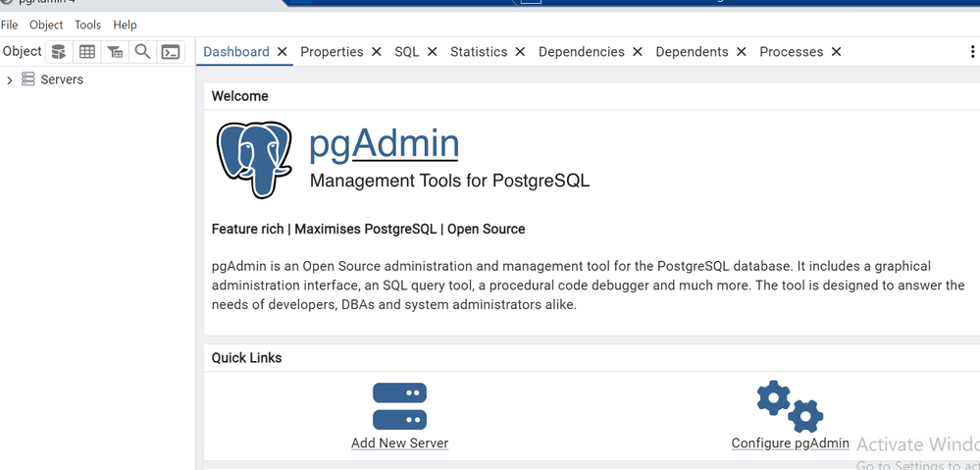Switch to the Properties tab
980x470 pixels.
tap(332, 52)
